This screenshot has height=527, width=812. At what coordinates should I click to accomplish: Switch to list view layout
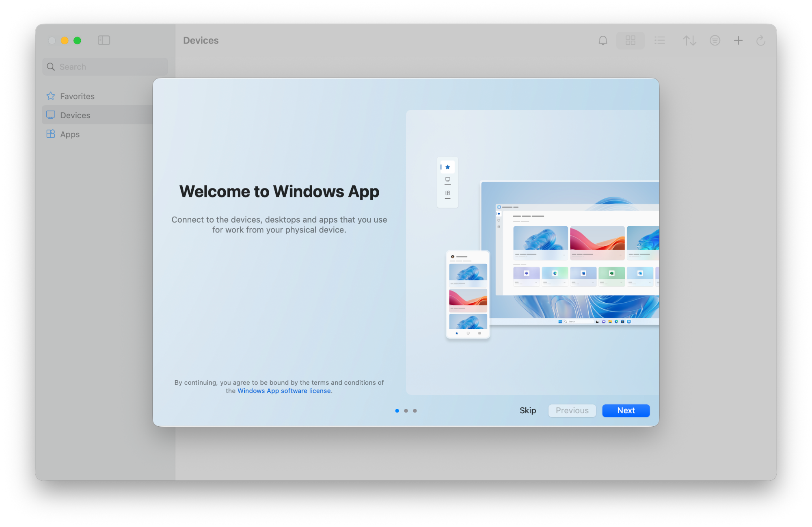click(660, 41)
